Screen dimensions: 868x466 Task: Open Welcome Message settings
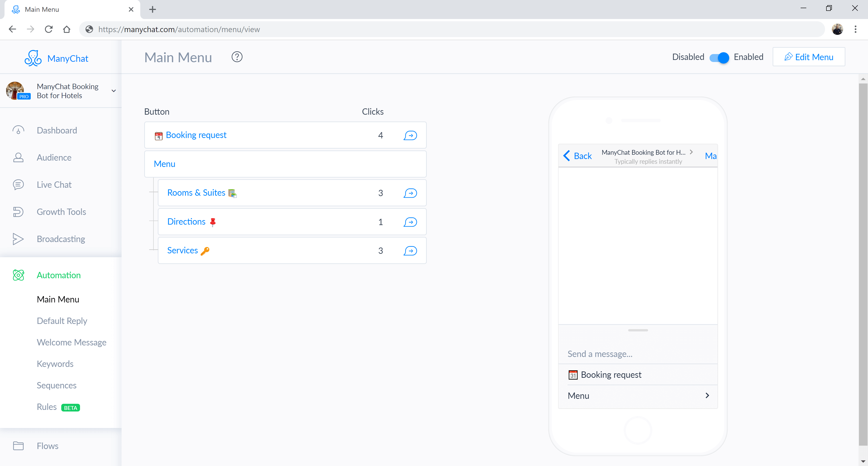point(71,342)
